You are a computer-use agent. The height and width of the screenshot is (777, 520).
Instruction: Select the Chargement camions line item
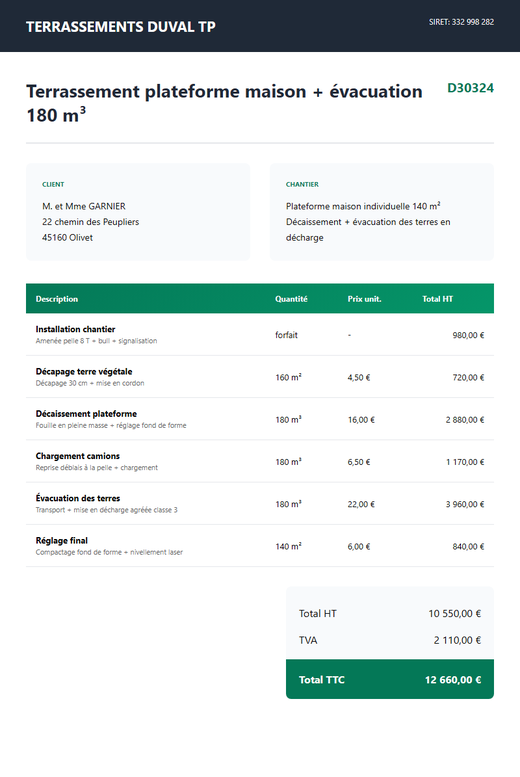pyautogui.click(x=260, y=461)
